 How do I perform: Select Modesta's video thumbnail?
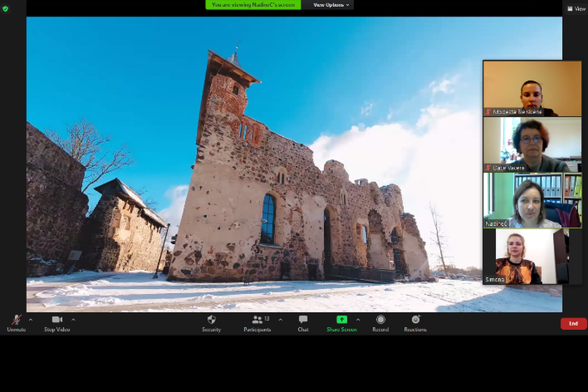pyautogui.click(x=532, y=88)
